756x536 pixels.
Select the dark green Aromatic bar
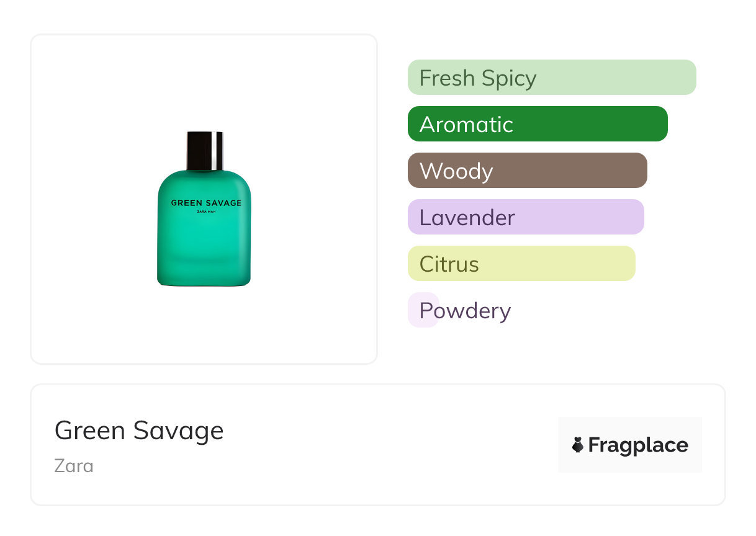[x=537, y=124]
